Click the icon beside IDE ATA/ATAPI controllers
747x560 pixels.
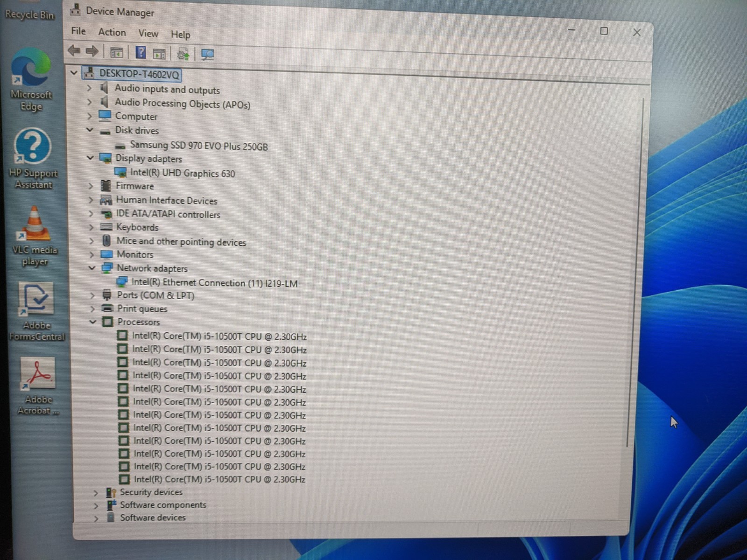106,214
